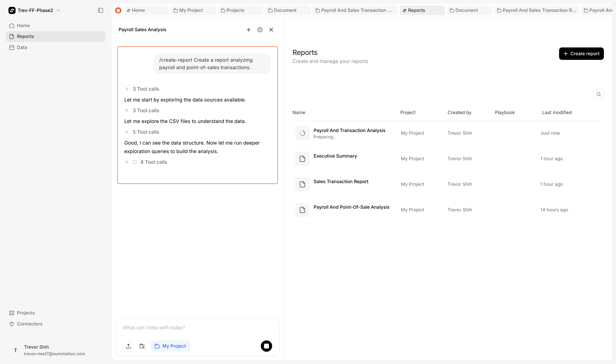616x364 pixels.
Task: Open the Trev-FF-Phase2 workspace dropdown
Action: point(35,10)
